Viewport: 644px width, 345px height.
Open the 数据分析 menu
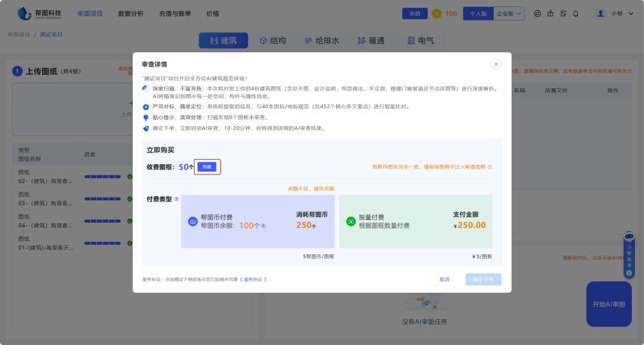131,14
